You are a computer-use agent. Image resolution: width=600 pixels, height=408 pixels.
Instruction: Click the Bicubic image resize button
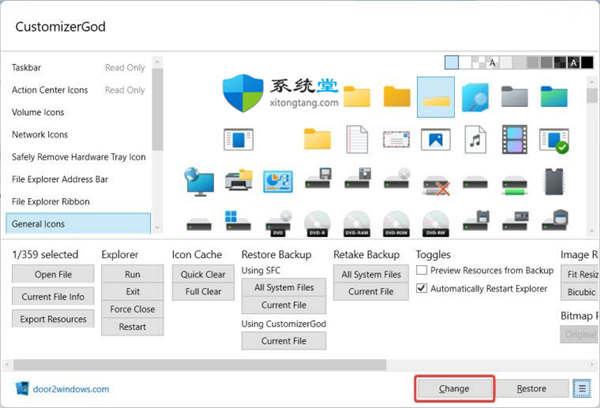(580, 292)
